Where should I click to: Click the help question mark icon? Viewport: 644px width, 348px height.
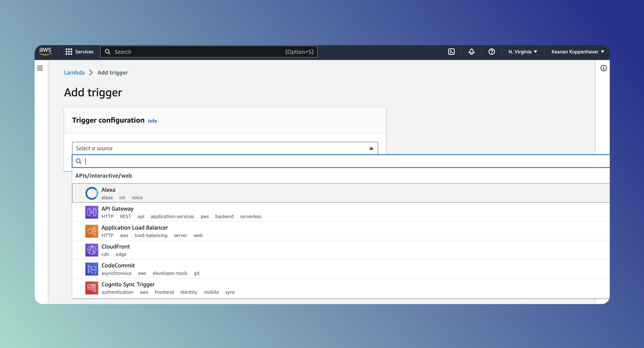click(492, 52)
